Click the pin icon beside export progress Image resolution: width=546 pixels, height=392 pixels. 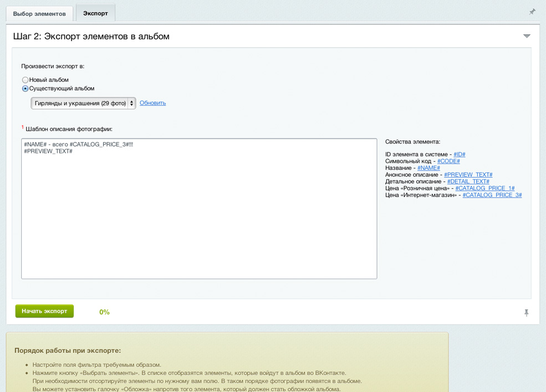pos(526,313)
